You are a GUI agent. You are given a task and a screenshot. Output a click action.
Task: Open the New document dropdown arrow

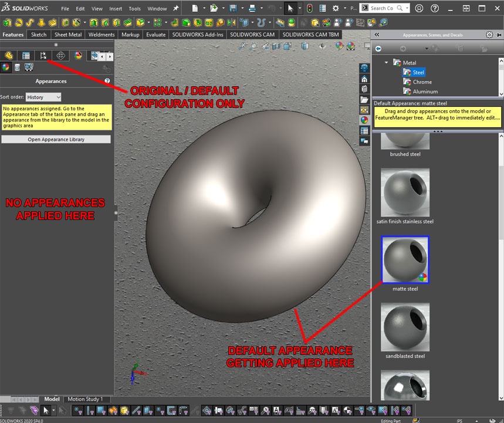tap(204, 8)
